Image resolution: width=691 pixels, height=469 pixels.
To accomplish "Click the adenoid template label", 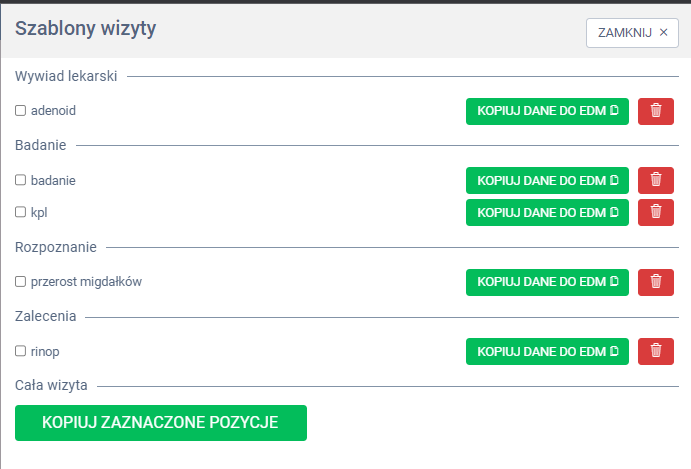I will tap(53, 111).
